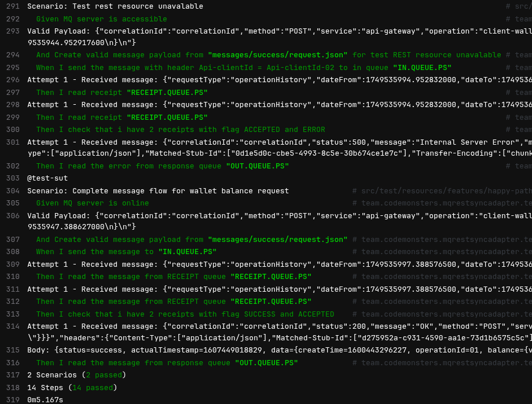The width and height of the screenshot is (532, 404).
Task: Click line number 293
Action: click(x=13, y=31)
